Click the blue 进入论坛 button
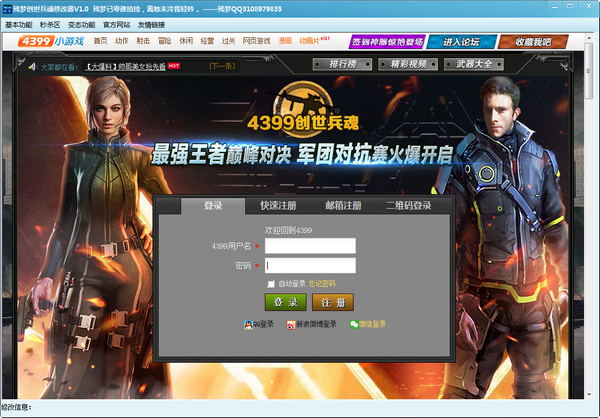The height and width of the screenshot is (418, 600). point(461,42)
